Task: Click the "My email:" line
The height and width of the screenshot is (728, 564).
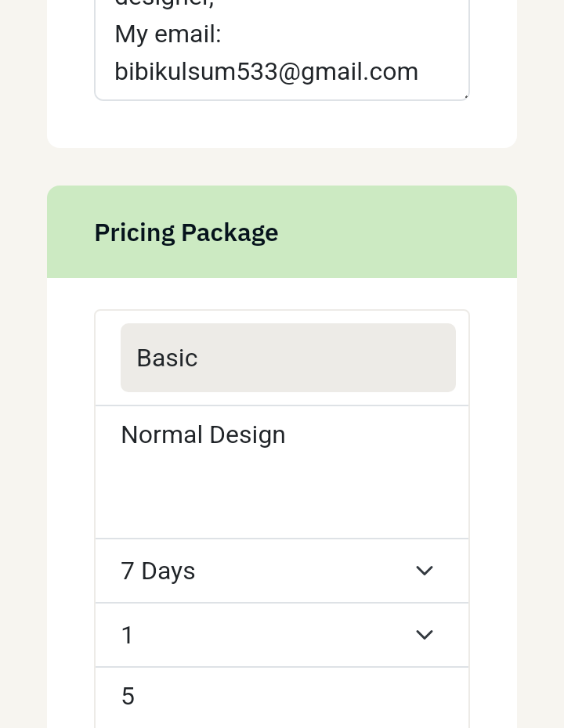Action: coord(168,34)
